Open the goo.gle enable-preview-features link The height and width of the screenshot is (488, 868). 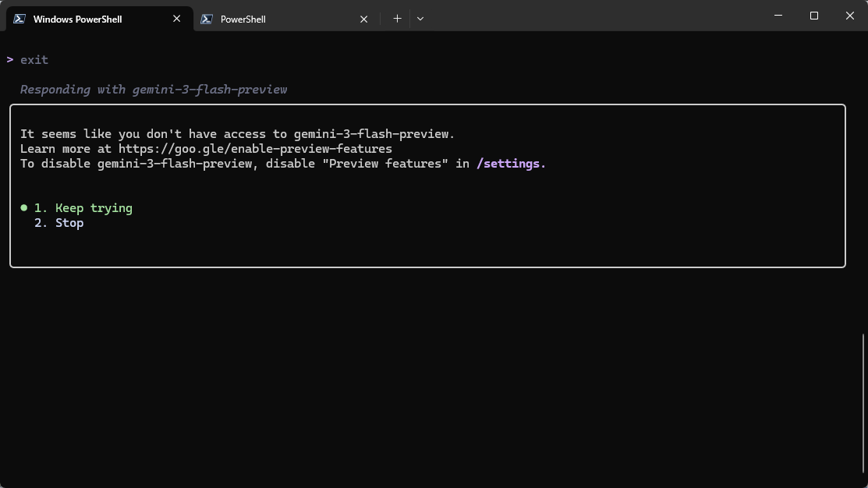(x=255, y=149)
